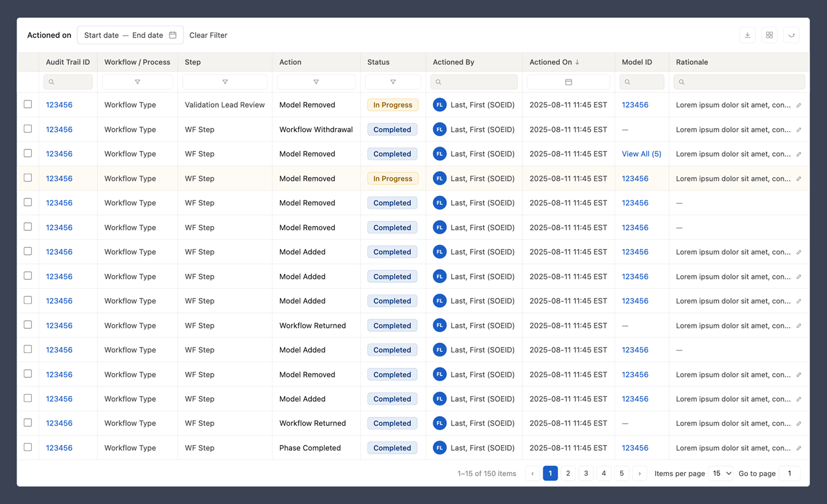Click edit pencil on Phase Completed row
The image size is (827, 504).
[799, 448]
